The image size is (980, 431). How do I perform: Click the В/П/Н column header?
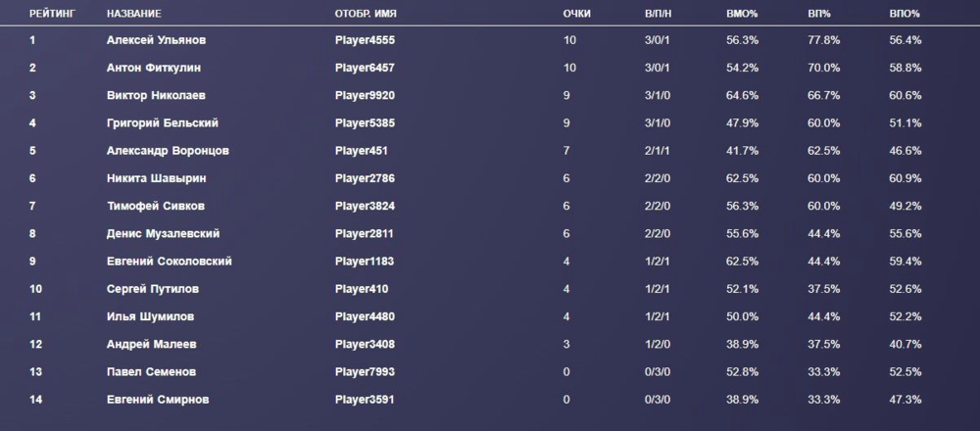(x=660, y=14)
